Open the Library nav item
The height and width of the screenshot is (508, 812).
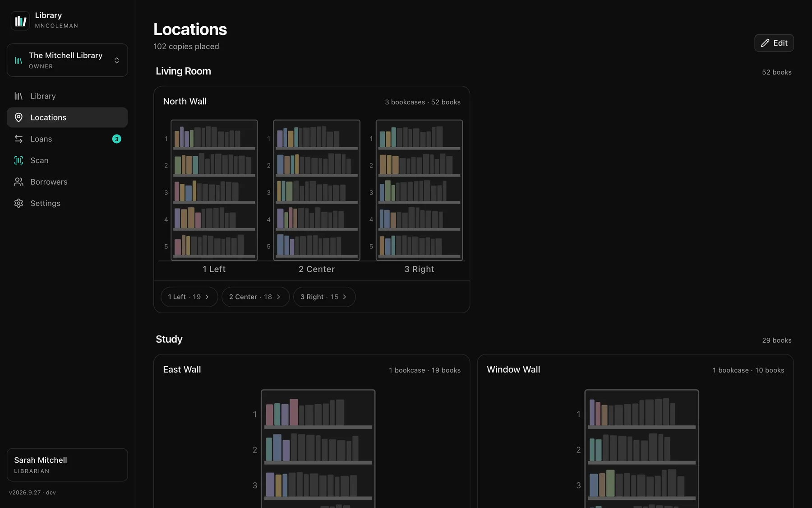(x=67, y=96)
